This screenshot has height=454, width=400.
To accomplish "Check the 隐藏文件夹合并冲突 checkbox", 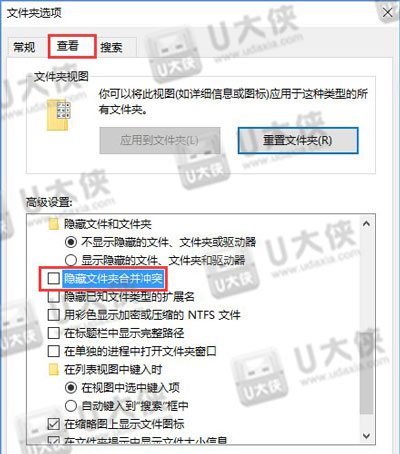I will (x=53, y=278).
